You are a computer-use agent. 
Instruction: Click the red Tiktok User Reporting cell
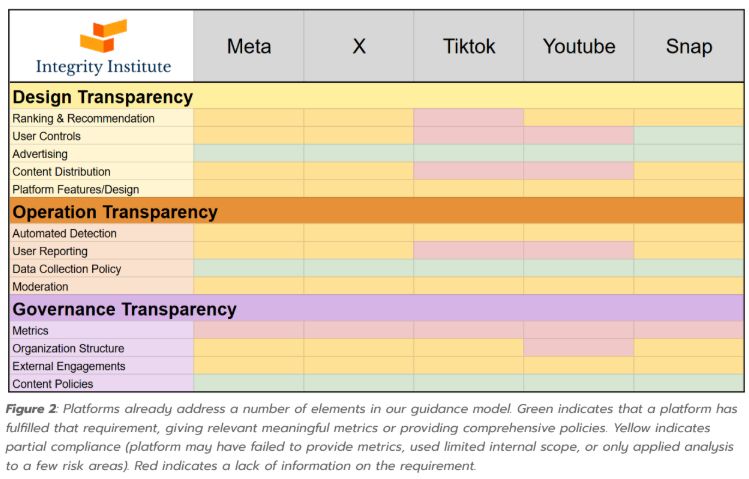click(469, 251)
